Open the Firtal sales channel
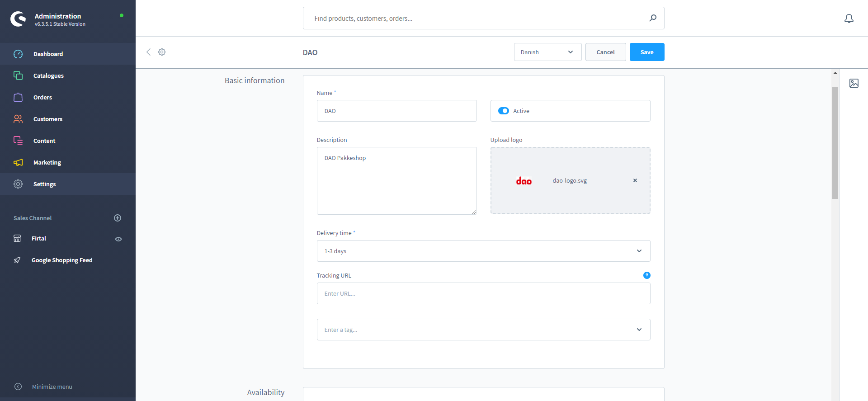 39,238
